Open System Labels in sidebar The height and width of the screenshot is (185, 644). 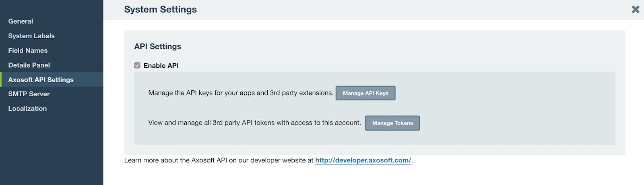click(x=31, y=36)
